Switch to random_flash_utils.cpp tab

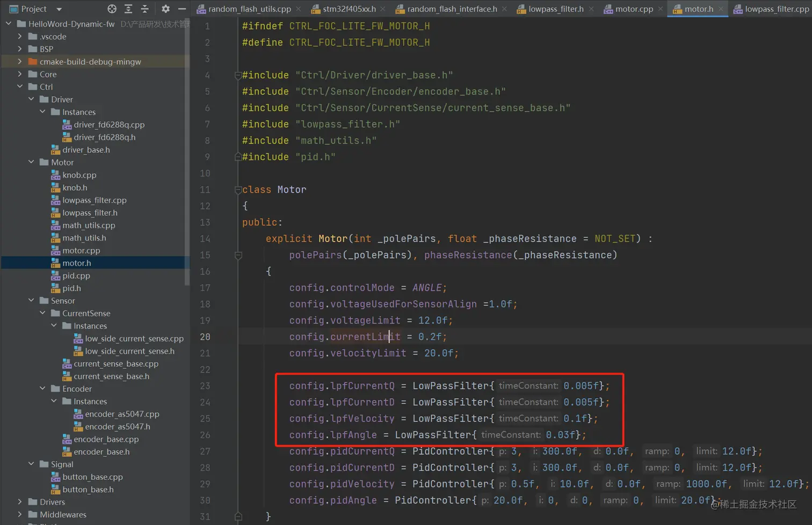[250, 9]
